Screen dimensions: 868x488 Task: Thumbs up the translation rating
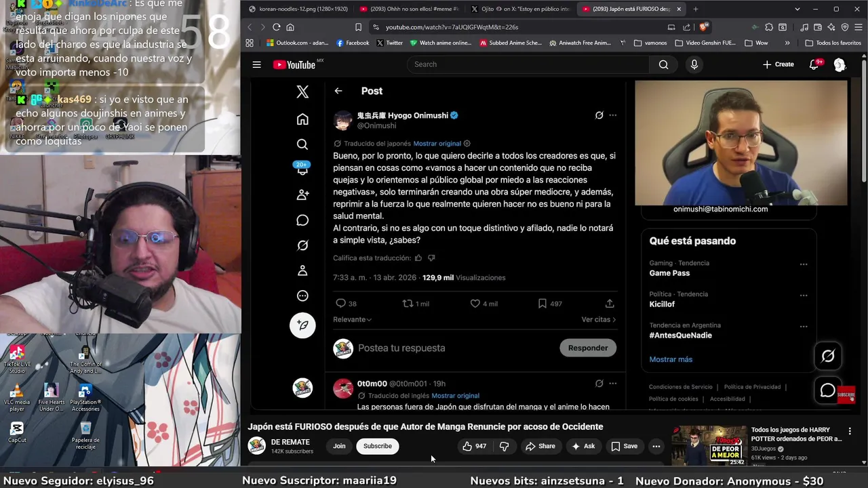pyautogui.click(x=418, y=258)
